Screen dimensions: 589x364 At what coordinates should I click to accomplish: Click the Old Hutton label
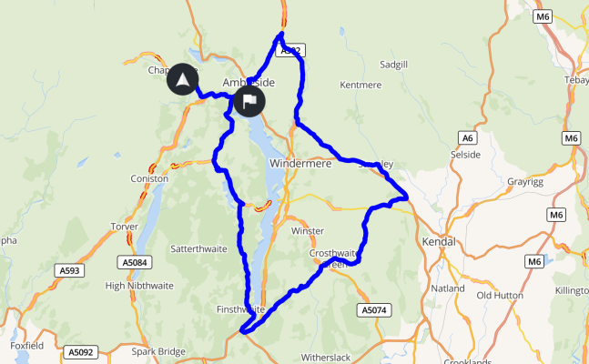tap(500, 295)
